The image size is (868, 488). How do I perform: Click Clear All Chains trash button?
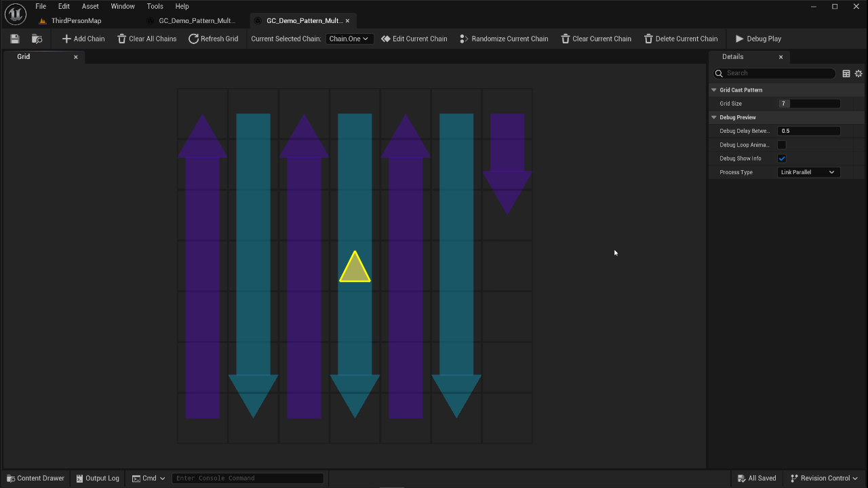coord(147,39)
